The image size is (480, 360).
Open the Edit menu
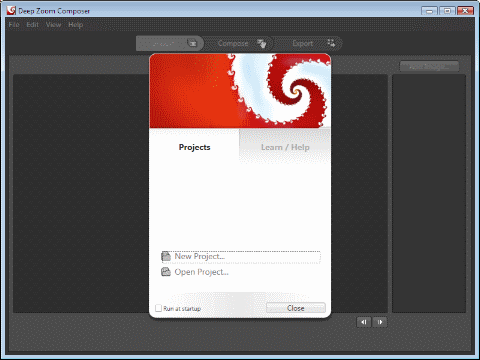click(32, 25)
